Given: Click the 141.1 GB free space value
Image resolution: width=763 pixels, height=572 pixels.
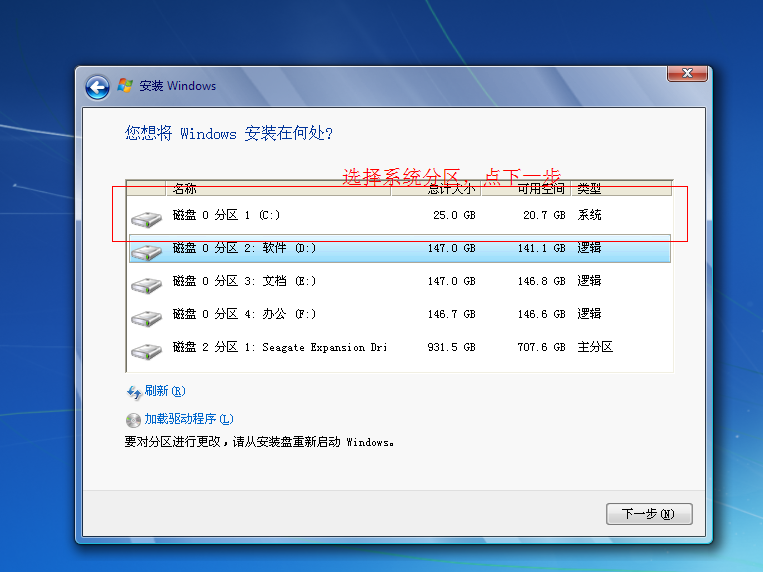Looking at the screenshot, I should (x=542, y=248).
